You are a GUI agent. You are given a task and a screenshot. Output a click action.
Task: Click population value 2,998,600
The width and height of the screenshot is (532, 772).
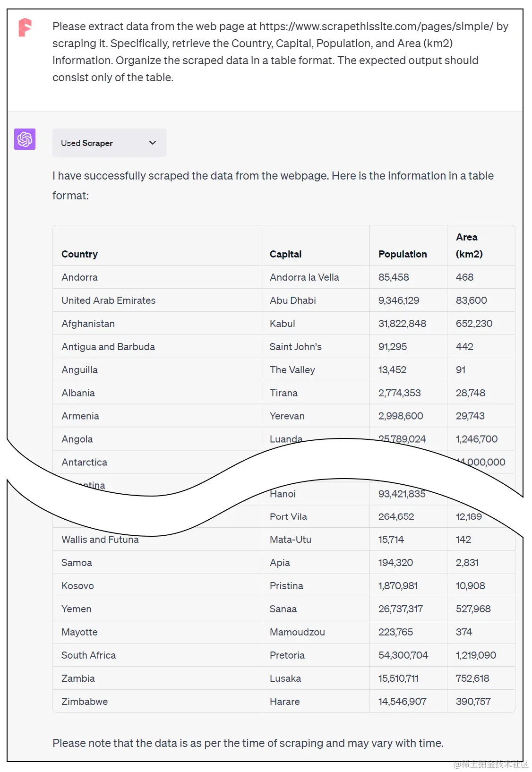pyautogui.click(x=401, y=416)
